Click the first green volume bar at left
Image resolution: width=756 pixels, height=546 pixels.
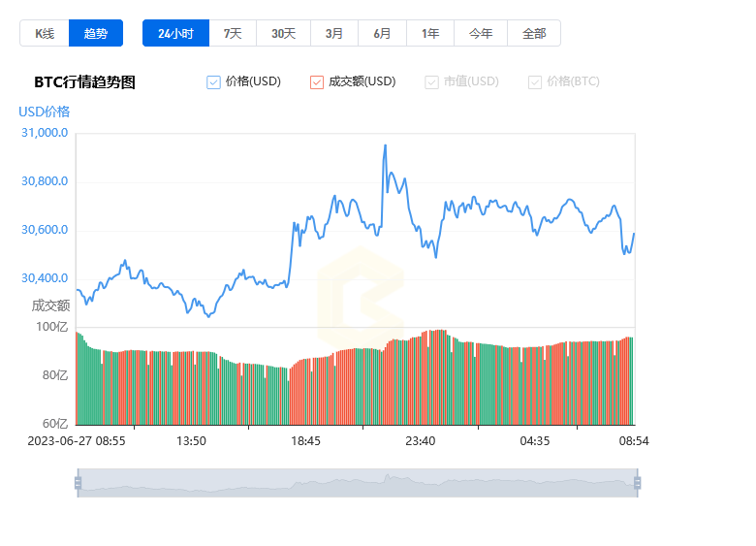78,378
